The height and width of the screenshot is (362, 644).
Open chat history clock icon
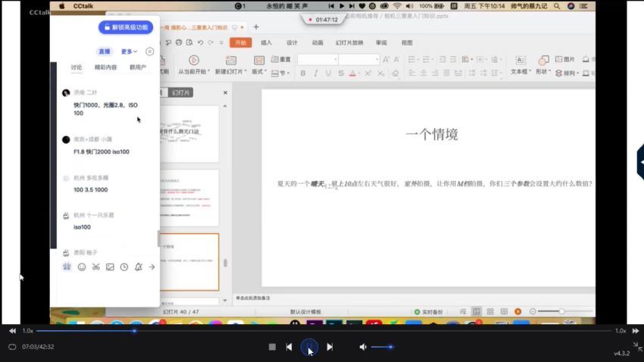(x=124, y=267)
